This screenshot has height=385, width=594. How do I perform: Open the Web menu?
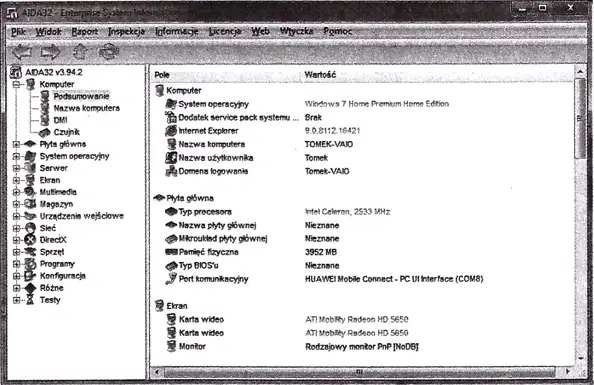[x=261, y=31]
